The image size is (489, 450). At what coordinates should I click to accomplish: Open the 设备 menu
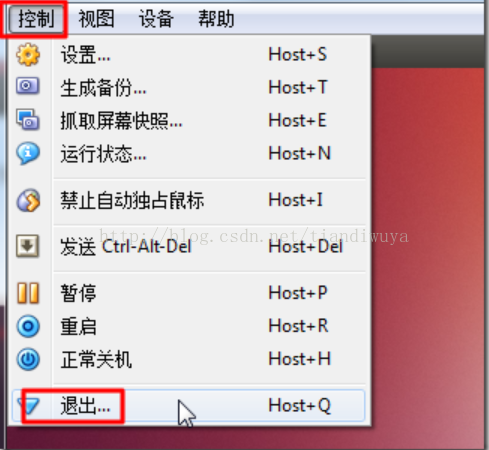coord(156,18)
